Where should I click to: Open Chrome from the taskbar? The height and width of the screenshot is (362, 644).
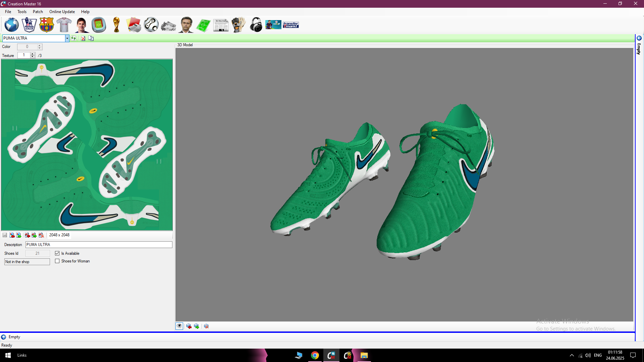click(315, 355)
